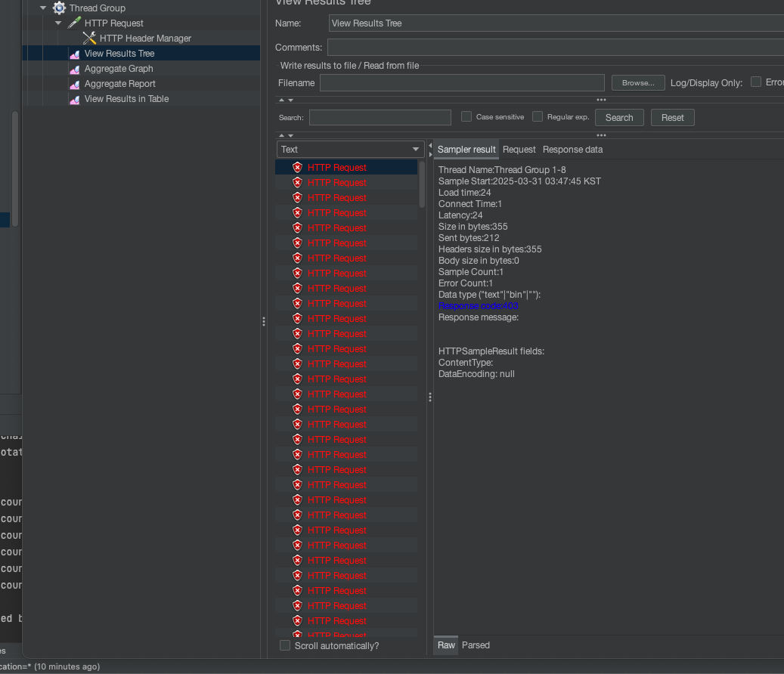Select HTTP Header Manager in the tree
Viewport: 784px width, 674px height.
point(145,39)
